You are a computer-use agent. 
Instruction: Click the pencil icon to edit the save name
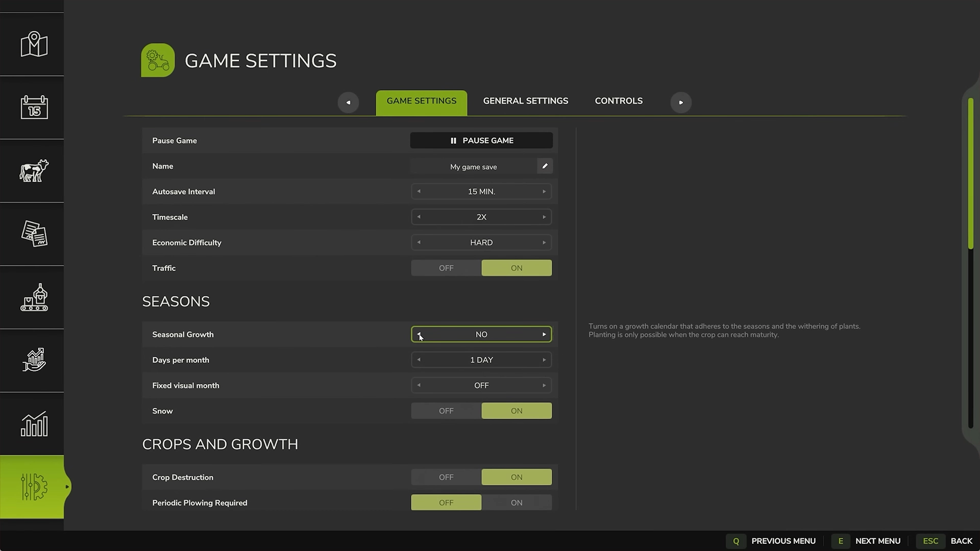(545, 166)
